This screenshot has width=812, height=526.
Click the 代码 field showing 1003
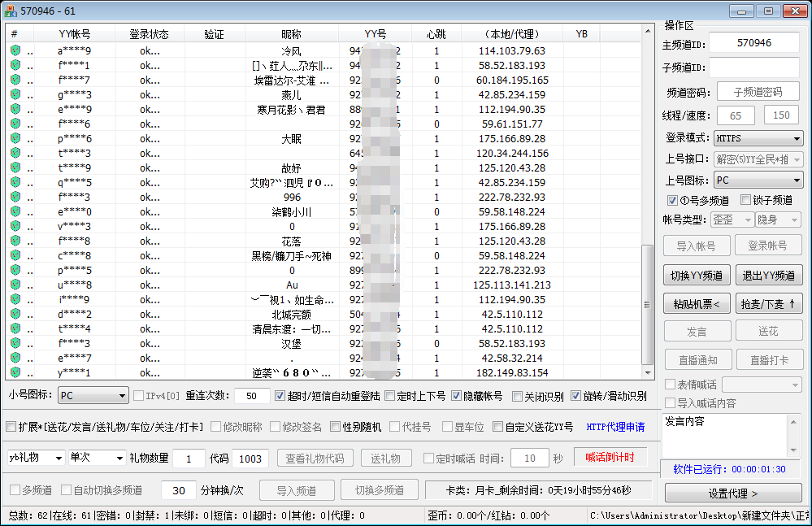(x=250, y=459)
